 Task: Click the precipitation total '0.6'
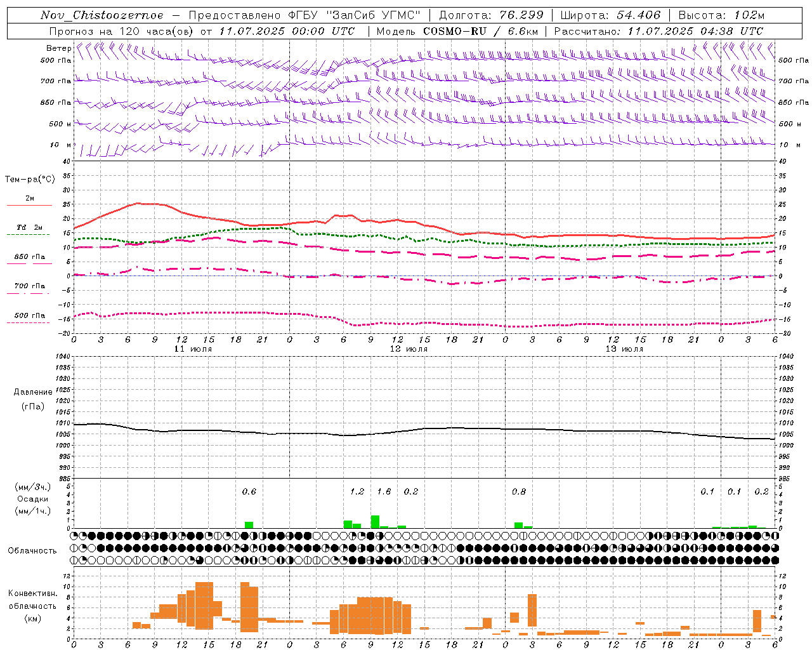249,492
